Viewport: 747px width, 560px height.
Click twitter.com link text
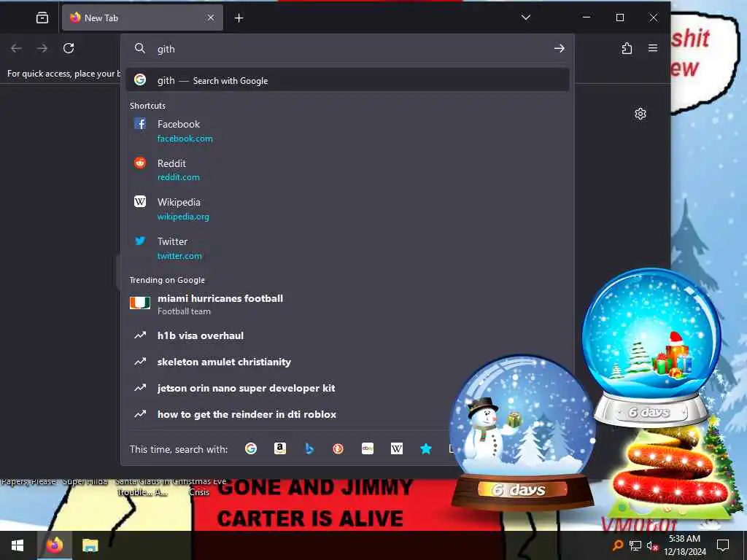click(x=179, y=256)
